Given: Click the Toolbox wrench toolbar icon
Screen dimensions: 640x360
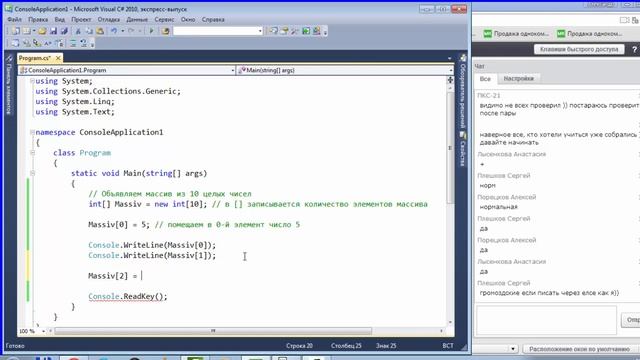Looking at the screenshot, I should coord(295,31).
